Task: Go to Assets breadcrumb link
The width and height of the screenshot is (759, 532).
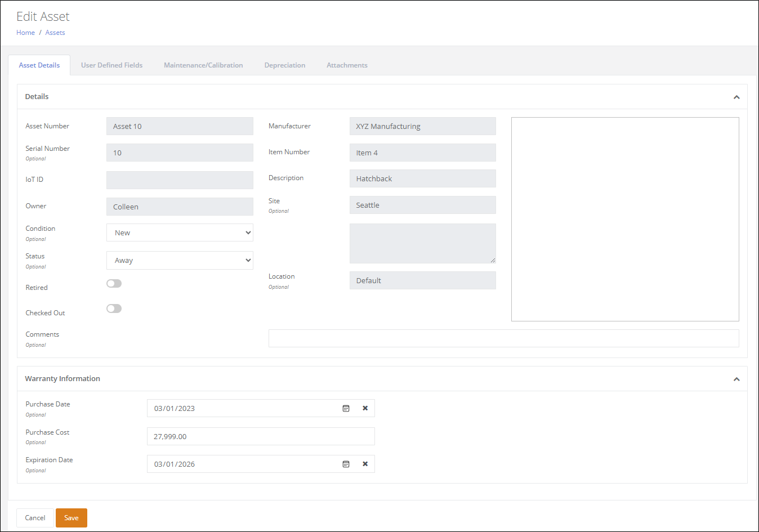Action: coord(55,33)
